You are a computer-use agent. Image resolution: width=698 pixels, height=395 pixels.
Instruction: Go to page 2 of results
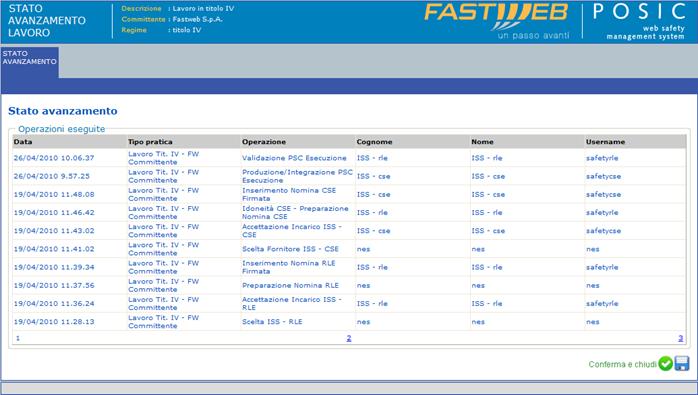(x=349, y=338)
